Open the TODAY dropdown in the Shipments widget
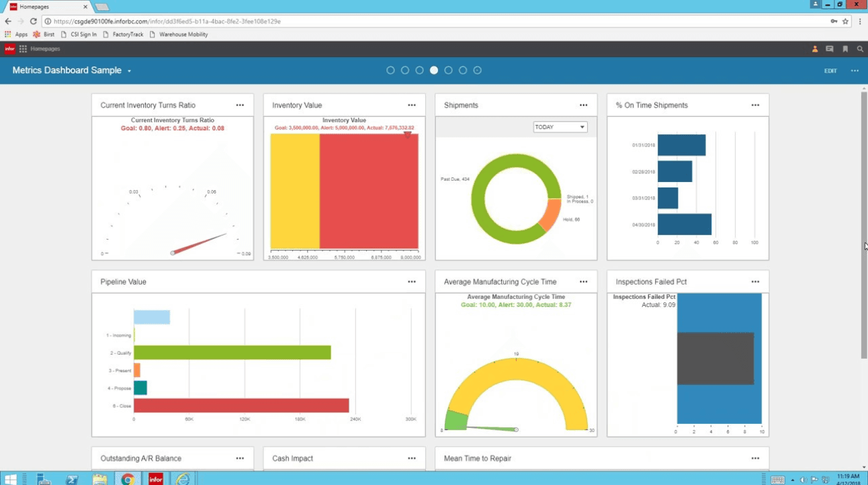 (x=560, y=126)
